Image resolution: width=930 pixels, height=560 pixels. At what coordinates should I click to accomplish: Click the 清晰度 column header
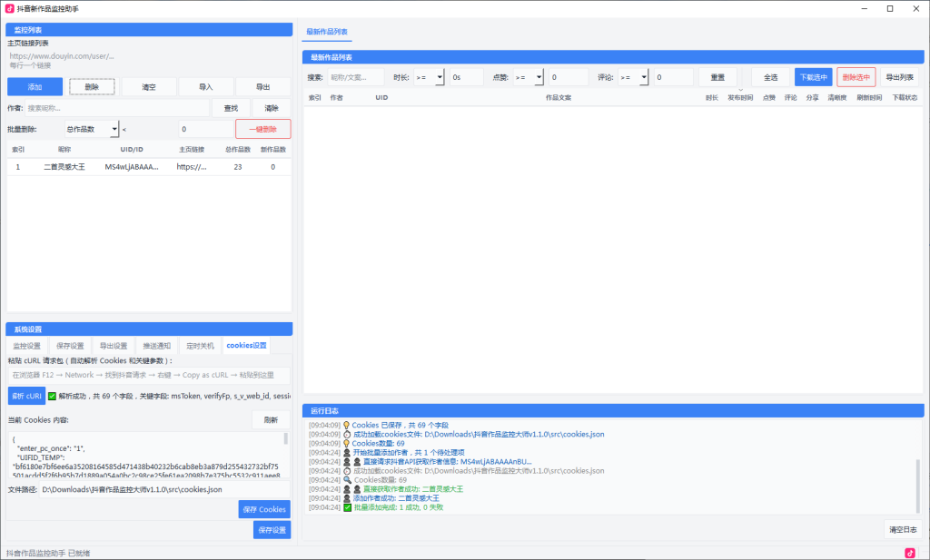pyautogui.click(x=836, y=98)
